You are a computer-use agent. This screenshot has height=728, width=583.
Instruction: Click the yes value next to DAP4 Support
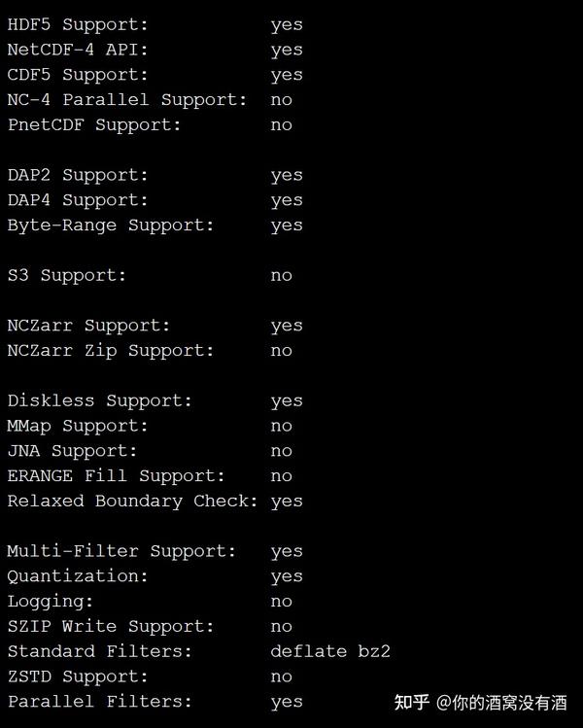[x=287, y=200]
